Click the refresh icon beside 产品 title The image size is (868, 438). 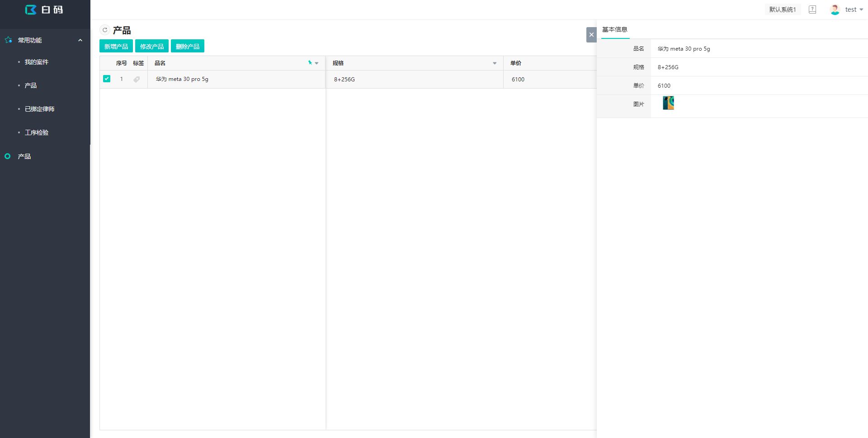coord(105,30)
